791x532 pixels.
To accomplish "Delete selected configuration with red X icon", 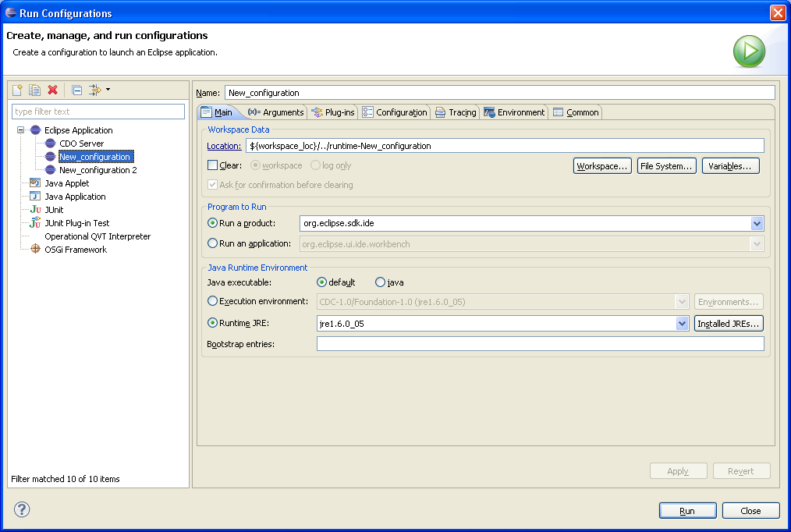I will tap(52, 90).
